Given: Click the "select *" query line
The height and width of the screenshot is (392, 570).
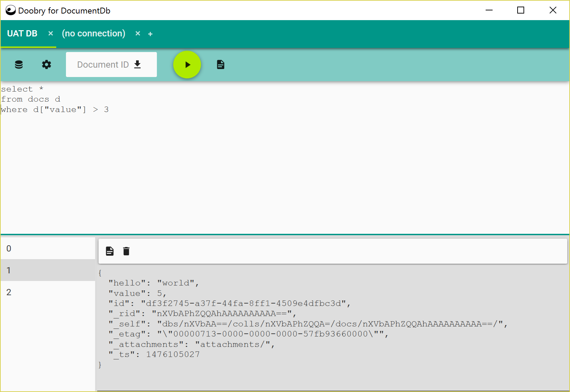Looking at the screenshot, I should point(22,89).
